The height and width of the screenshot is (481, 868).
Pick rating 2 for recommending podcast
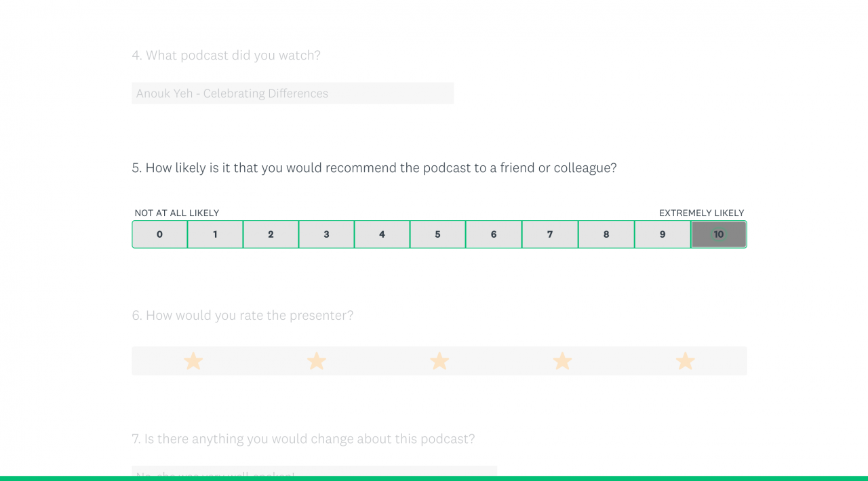271,234
